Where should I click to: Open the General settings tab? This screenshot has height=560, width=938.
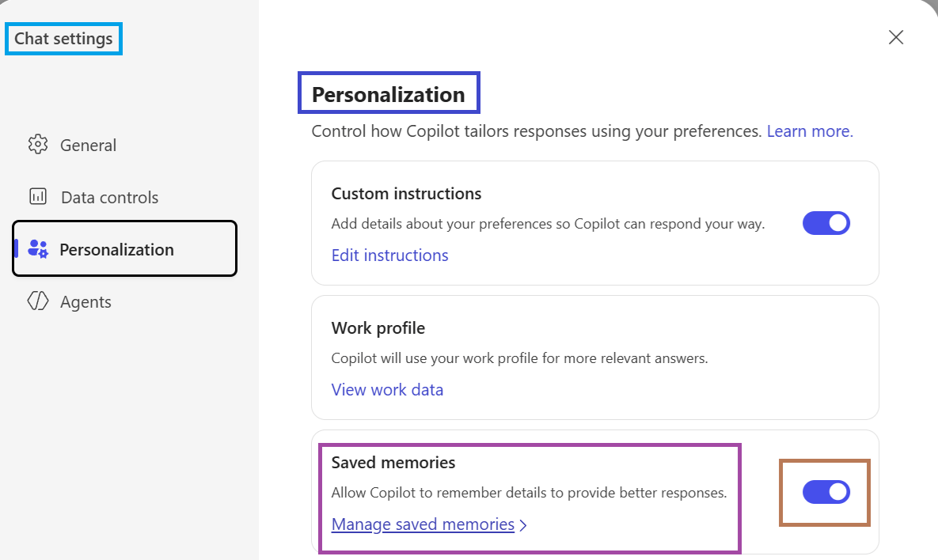pyautogui.click(x=88, y=145)
